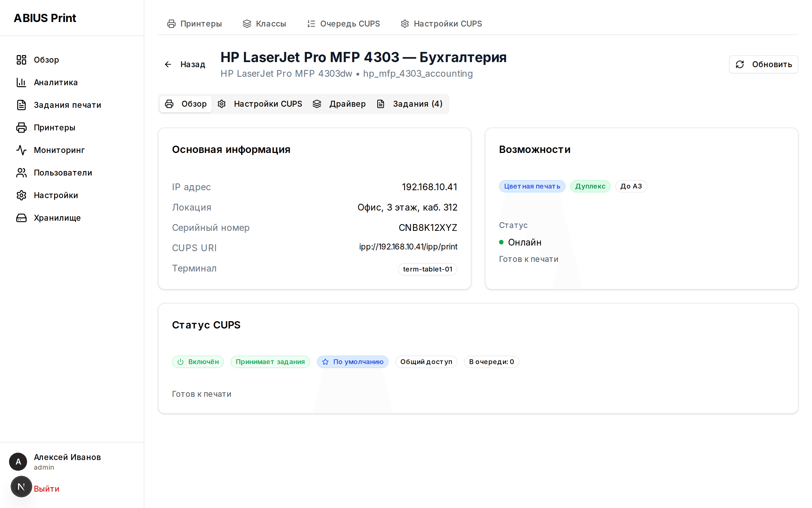Open Аналитика in the sidebar
The width and height of the screenshot is (812, 508).
[x=72, y=82]
